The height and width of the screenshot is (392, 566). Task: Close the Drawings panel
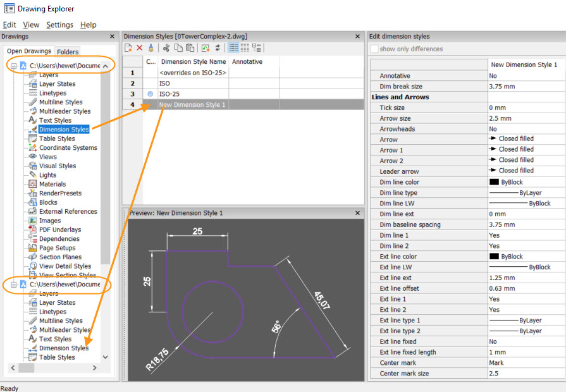click(x=113, y=37)
